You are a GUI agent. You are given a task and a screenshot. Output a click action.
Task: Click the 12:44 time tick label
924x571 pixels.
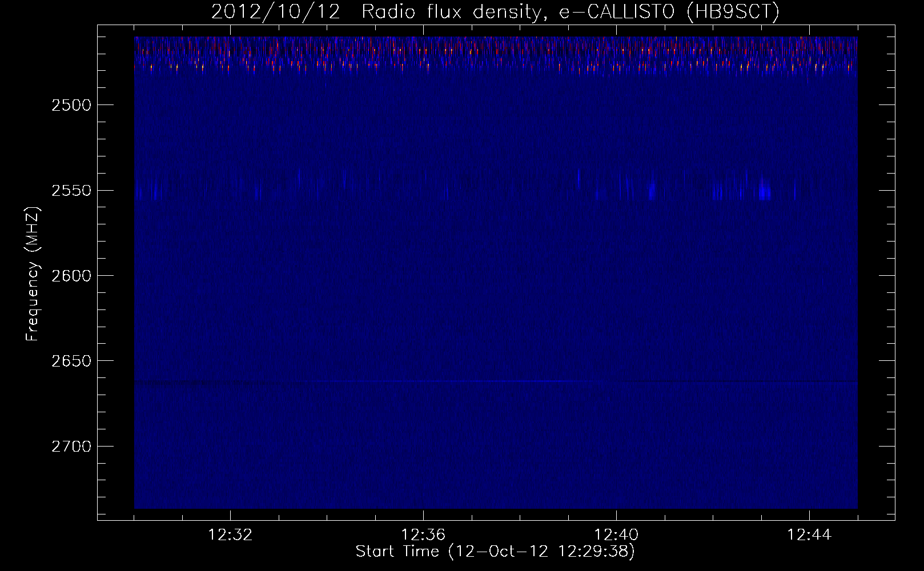(809, 535)
